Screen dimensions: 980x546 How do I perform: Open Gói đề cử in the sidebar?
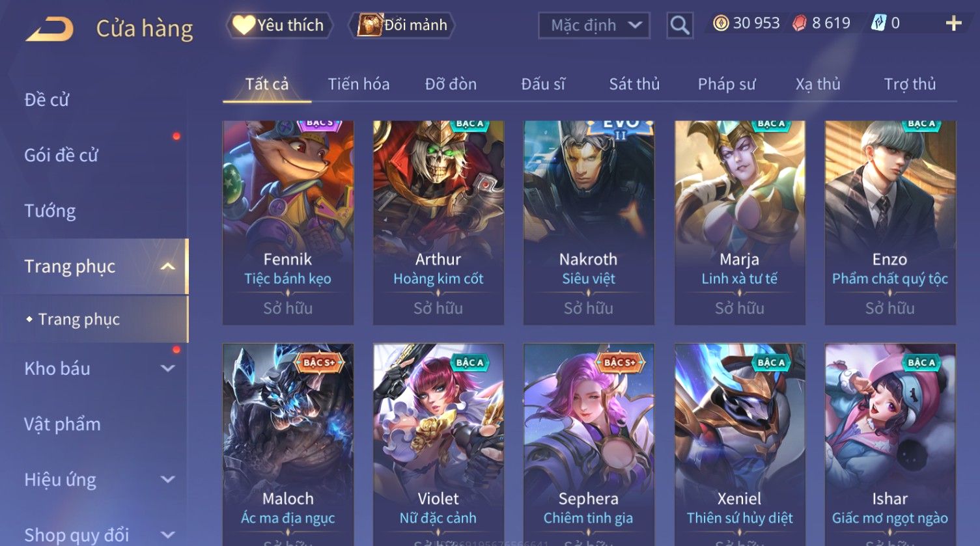coord(61,155)
